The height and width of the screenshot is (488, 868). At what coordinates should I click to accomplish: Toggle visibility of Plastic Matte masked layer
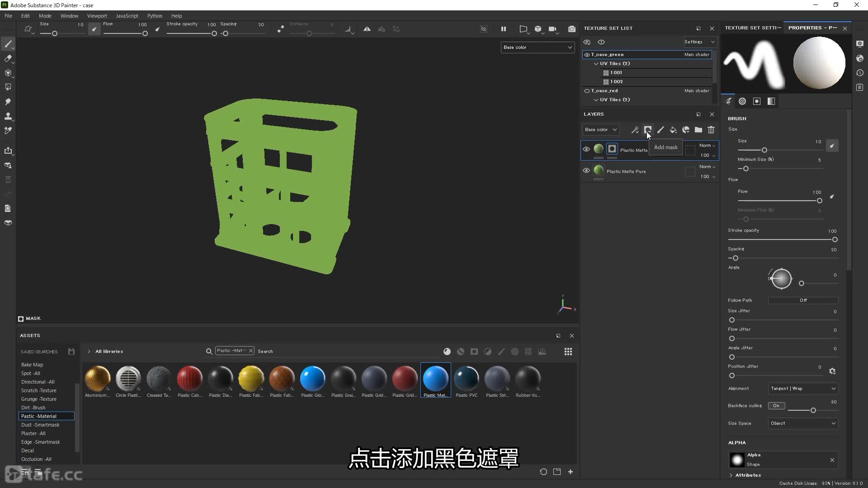[586, 149]
